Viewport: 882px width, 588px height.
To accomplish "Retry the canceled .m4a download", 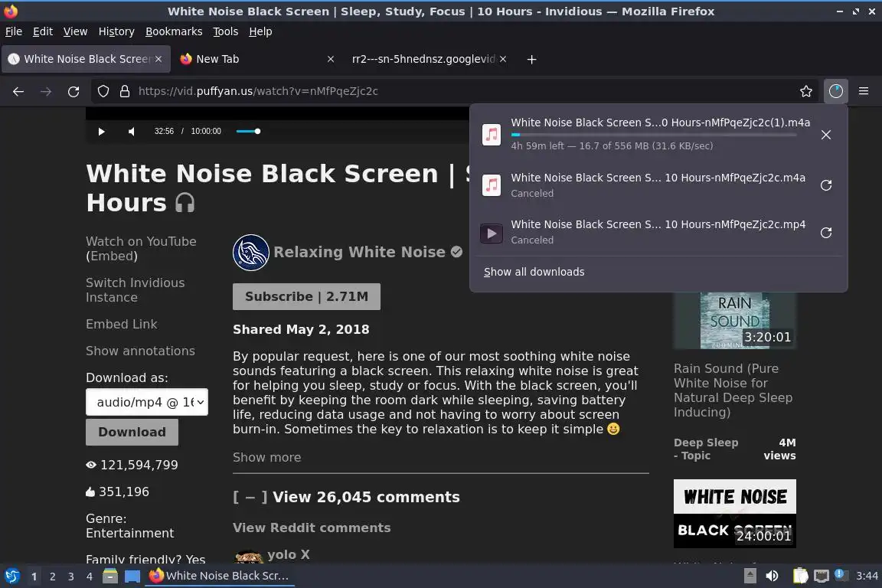I will point(826,185).
